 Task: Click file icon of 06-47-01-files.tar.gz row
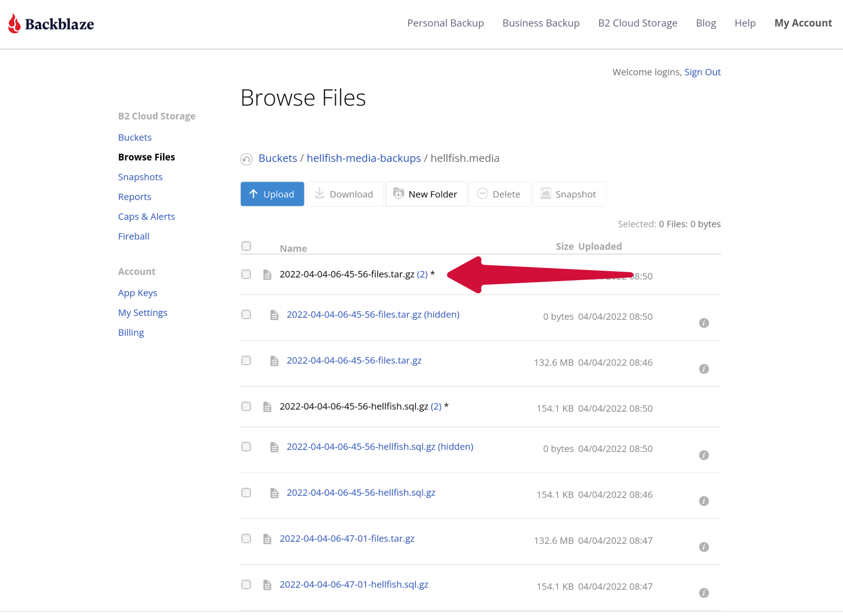[x=267, y=539]
